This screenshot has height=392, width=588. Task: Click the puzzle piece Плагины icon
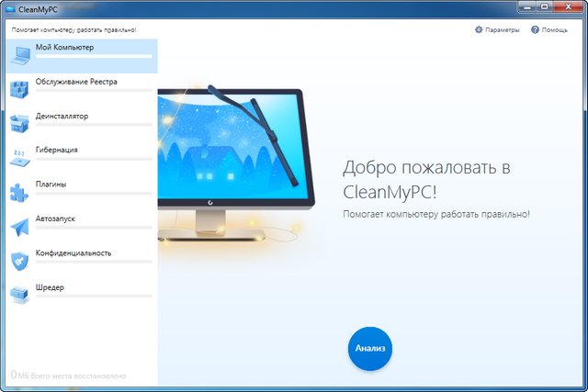point(19,193)
